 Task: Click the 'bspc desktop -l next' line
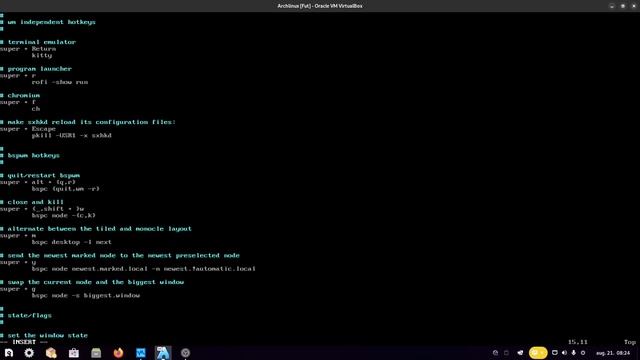pyautogui.click(x=72, y=242)
